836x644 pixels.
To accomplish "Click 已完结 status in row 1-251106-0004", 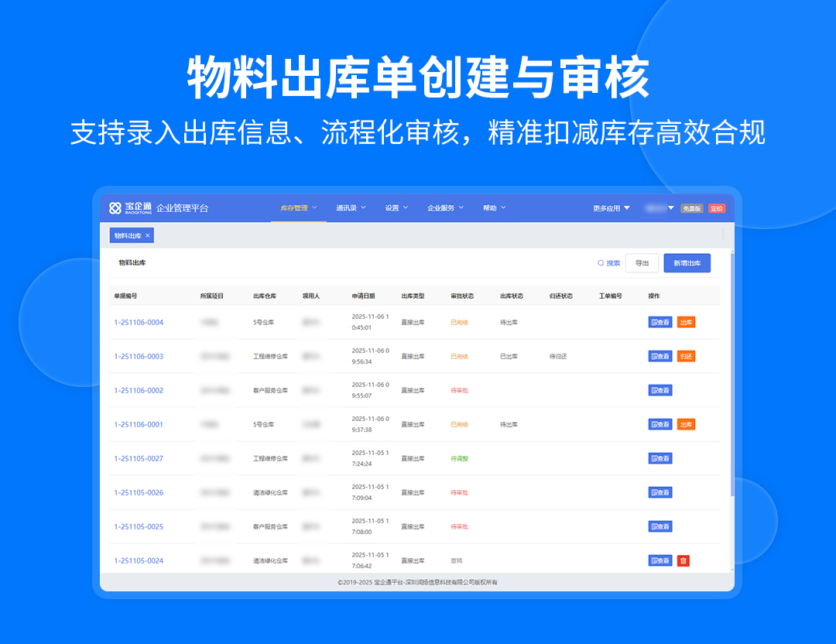I will pyautogui.click(x=460, y=323).
